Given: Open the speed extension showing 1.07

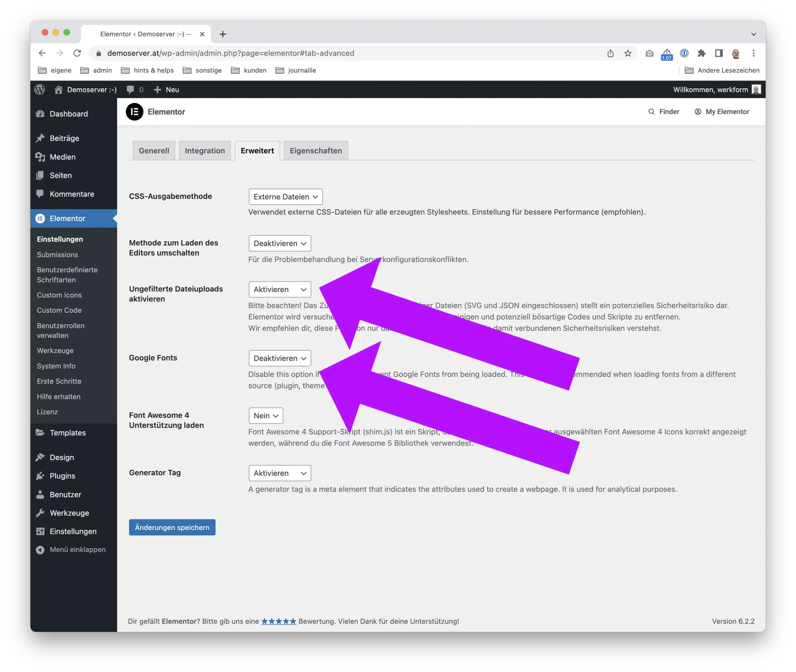Looking at the screenshot, I should click(667, 54).
